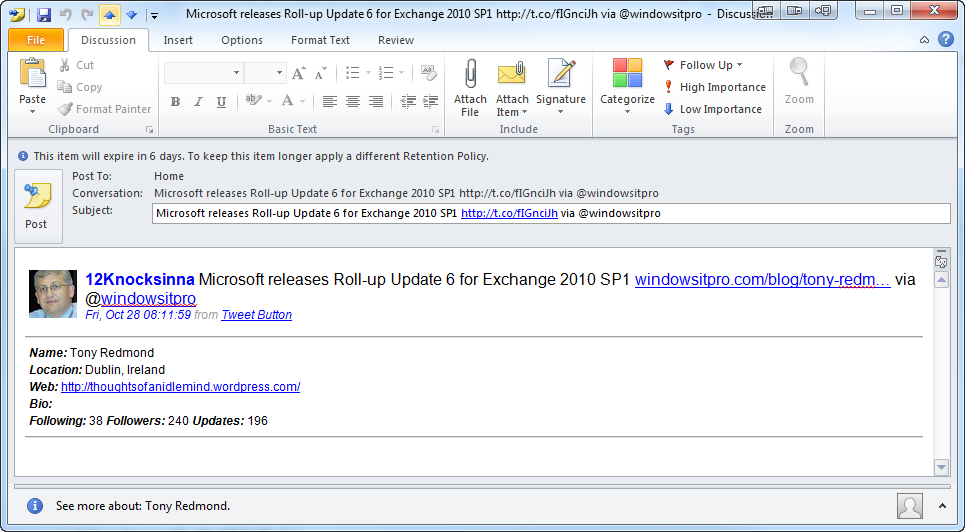Click the Tweet Button link

pyautogui.click(x=257, y=315)
